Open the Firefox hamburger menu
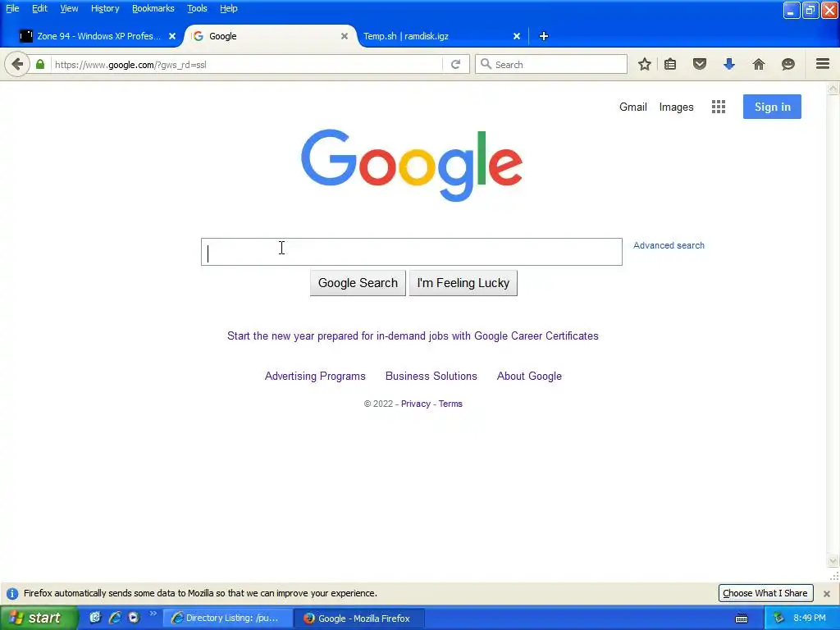 click(x=823, y=64)
